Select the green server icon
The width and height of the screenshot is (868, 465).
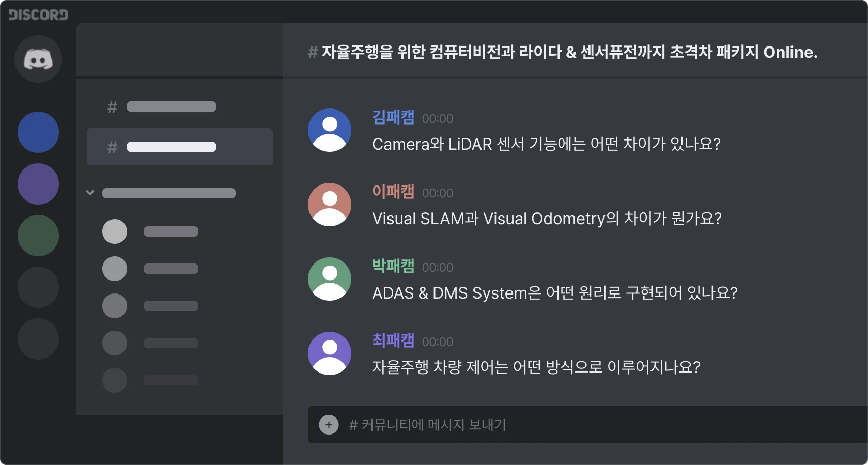click(38, 236)
